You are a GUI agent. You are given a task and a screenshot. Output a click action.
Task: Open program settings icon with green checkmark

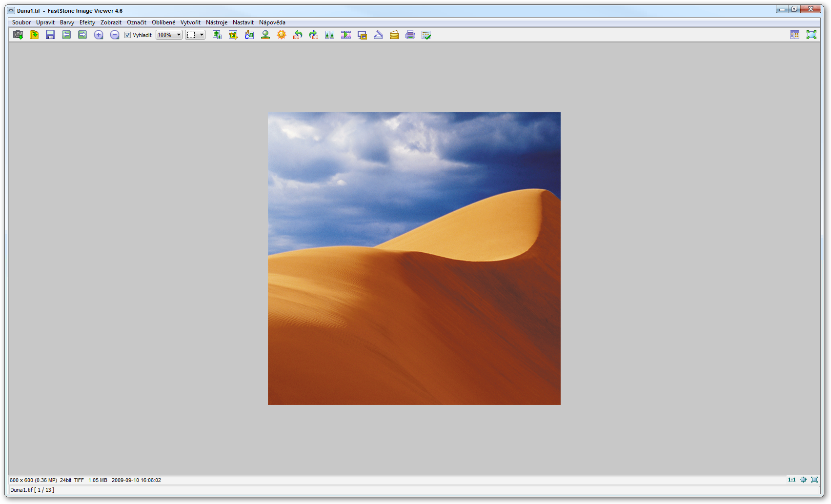[426, 35]
